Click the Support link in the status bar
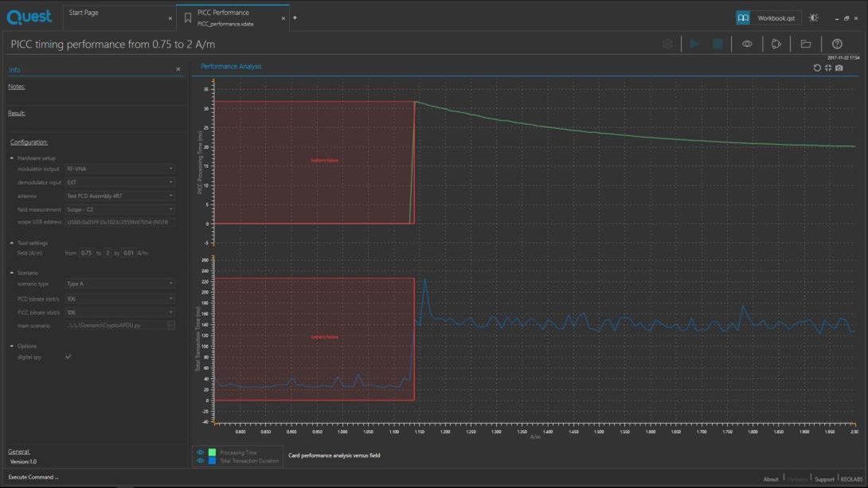The width and height of the screenshot is (868, 488). (824, 479)
